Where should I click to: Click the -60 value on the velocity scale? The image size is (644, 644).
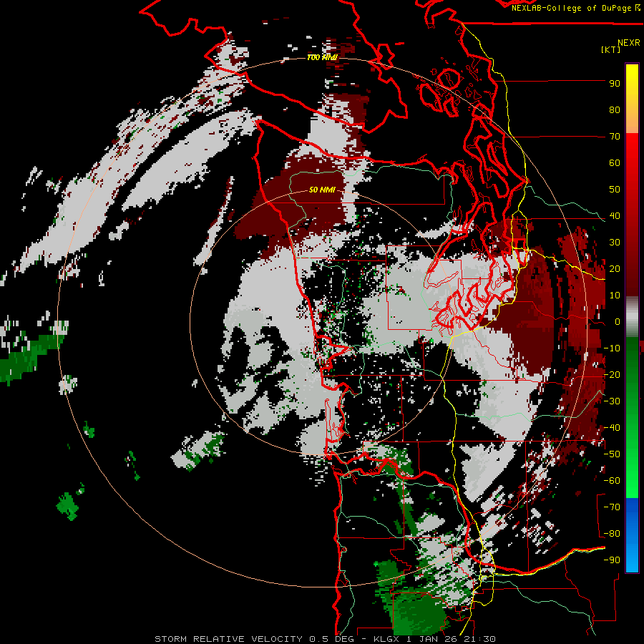coord(612,481)
